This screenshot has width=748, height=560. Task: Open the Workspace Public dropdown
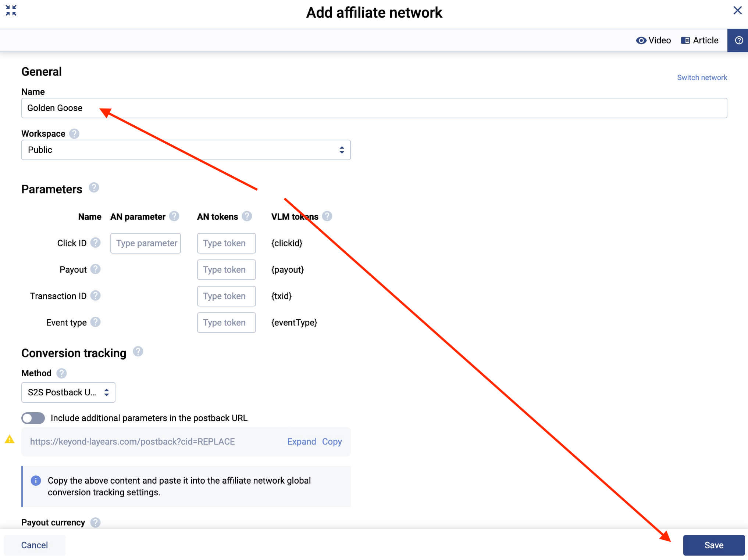tap(186, 150)
